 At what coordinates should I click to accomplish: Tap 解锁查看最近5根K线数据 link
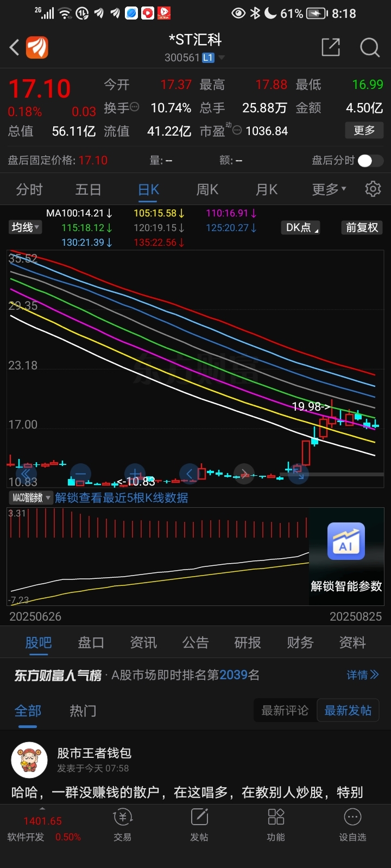[122, 497]
